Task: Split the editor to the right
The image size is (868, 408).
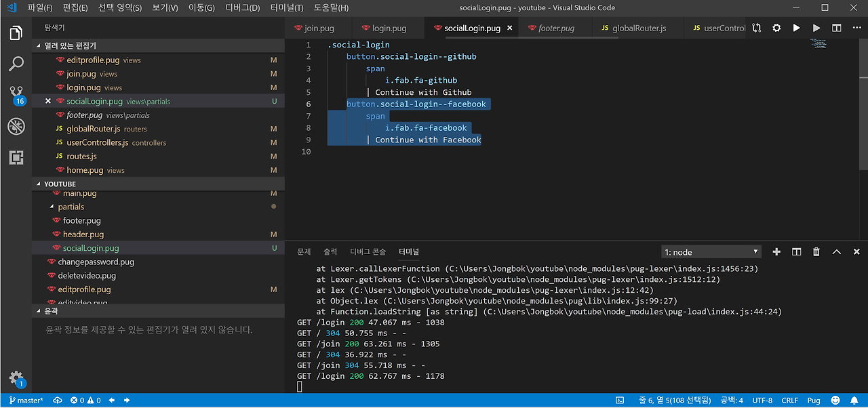Action: coord(837,28)
